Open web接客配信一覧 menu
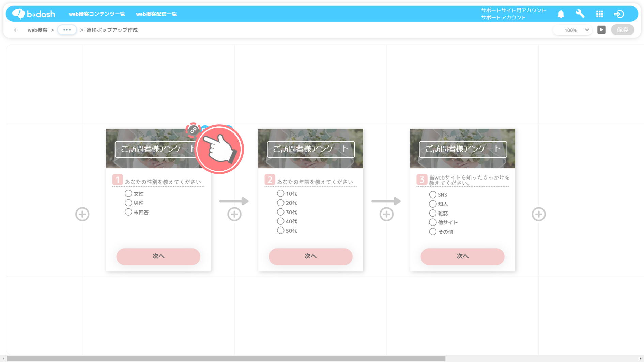This screenshot has height=362, width=644. [x=156, y=14]
